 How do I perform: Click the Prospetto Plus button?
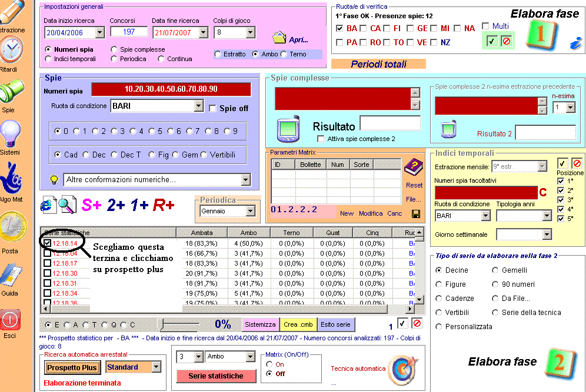[72, 368]
